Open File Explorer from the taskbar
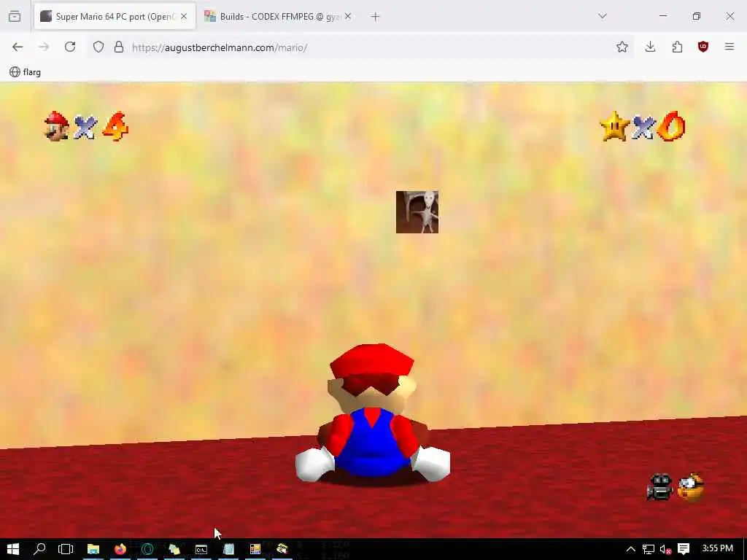This screenshot has height=560, width=747. pyautogui.click(x=93, y=549)
